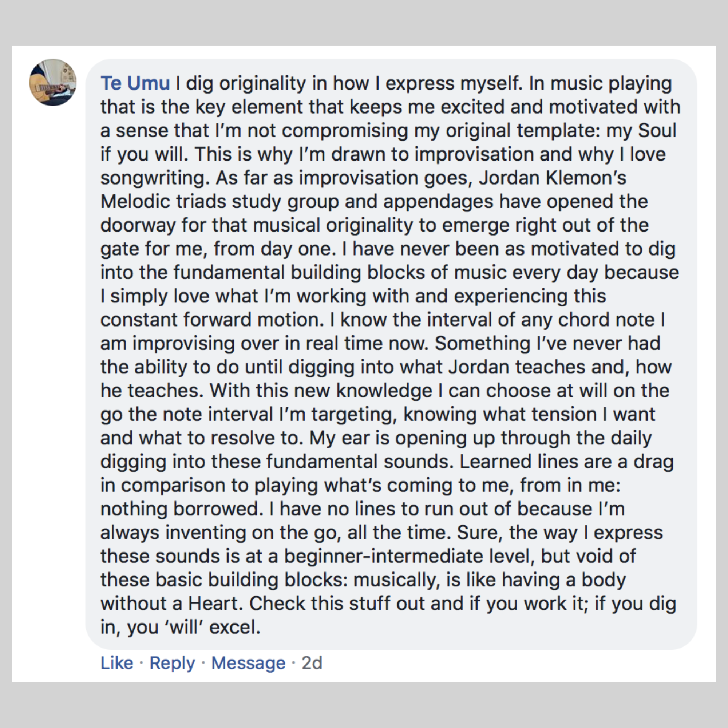Screen dimensions: 728x728
Task: Click the phrase constant forward motion
Action: point(212,320)
